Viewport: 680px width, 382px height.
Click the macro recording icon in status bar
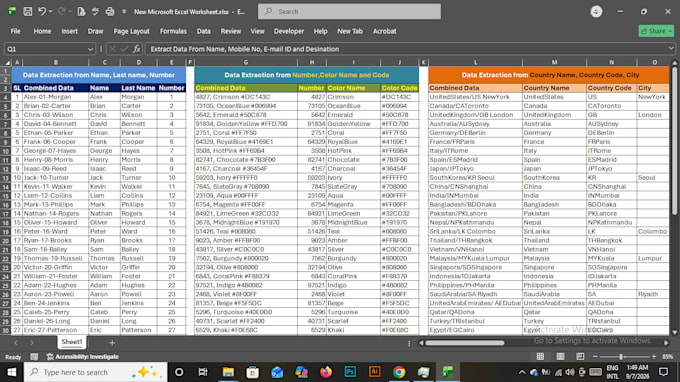[x=34, y=357]
